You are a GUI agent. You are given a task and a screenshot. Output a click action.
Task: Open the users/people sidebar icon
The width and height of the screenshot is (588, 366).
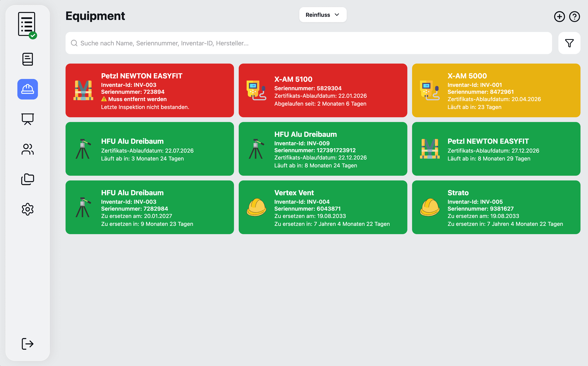point(28,149)
